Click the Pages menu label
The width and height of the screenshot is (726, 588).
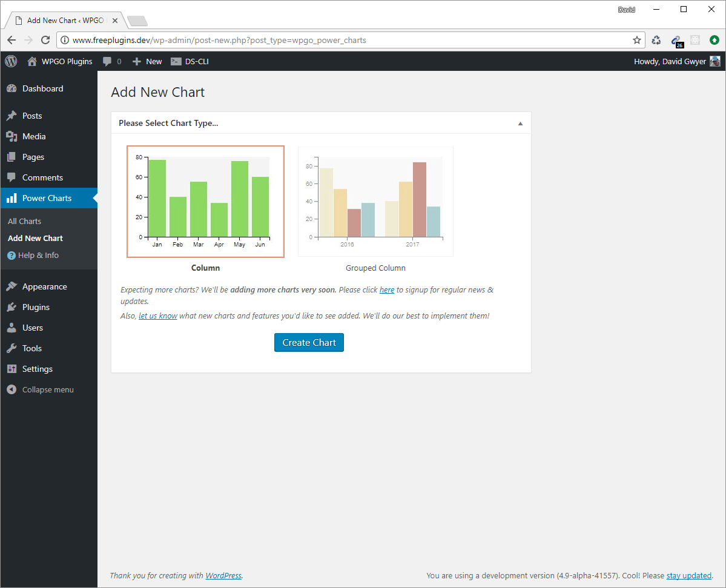click(33, 157)
